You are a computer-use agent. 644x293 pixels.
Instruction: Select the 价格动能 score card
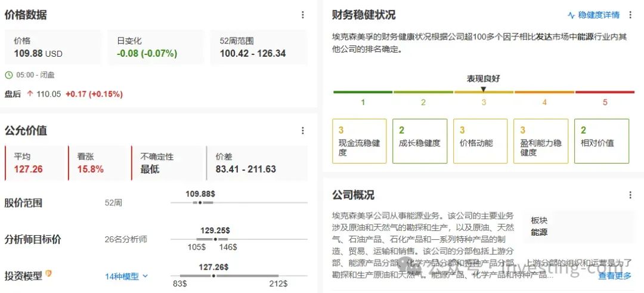point(481,141)
